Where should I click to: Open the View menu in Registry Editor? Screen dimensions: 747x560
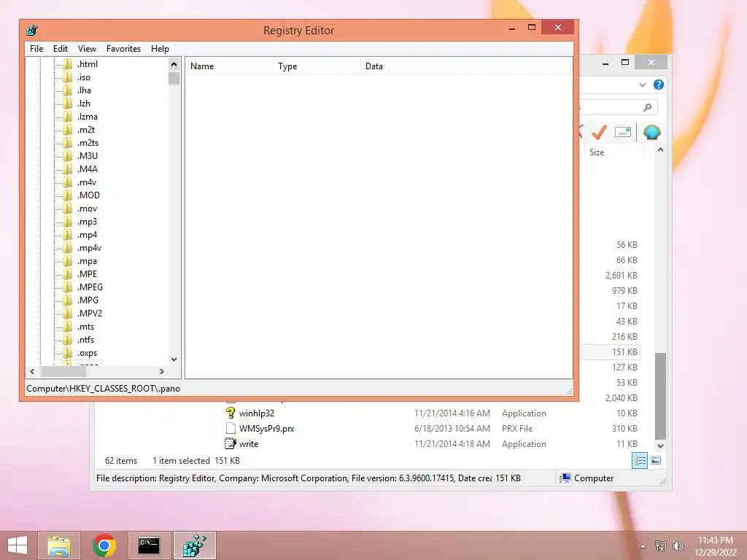click(88, 49)
